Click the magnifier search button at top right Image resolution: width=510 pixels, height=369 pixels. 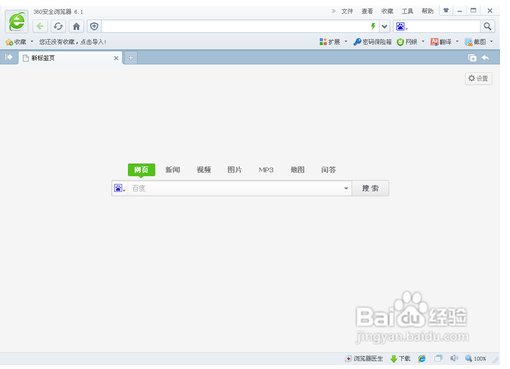click(x=487, y=26)
